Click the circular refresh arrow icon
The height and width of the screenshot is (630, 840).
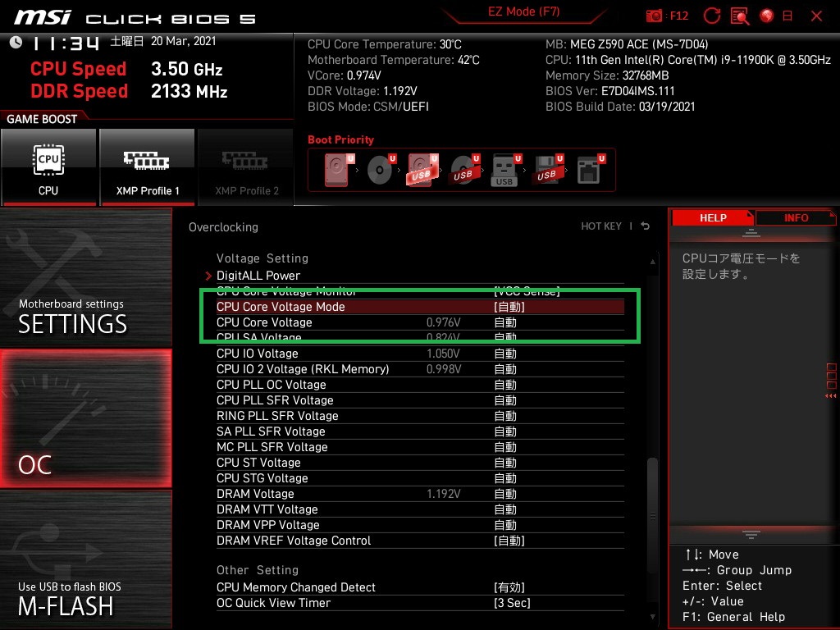coord(712,16)
